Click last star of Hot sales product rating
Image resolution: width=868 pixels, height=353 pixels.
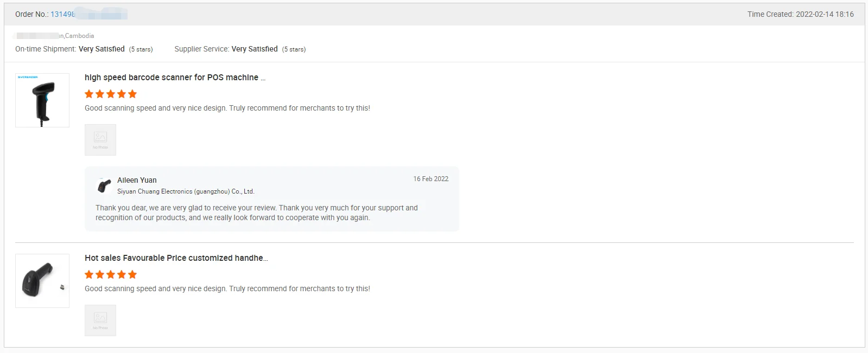coord(132,274)
